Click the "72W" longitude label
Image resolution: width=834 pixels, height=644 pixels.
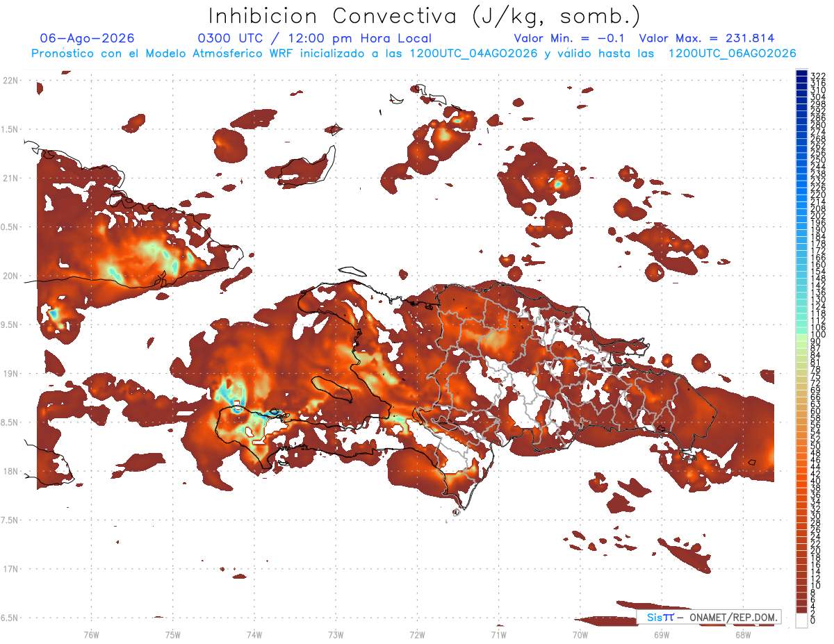tap(417, 634)
